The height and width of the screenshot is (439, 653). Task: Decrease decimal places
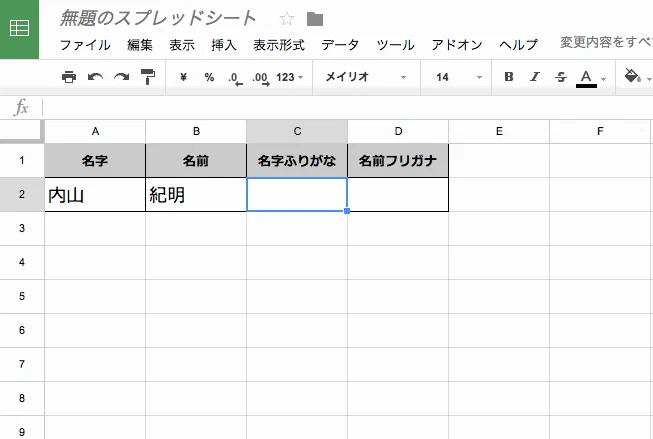pyautogui.click(x=235, y=78)
